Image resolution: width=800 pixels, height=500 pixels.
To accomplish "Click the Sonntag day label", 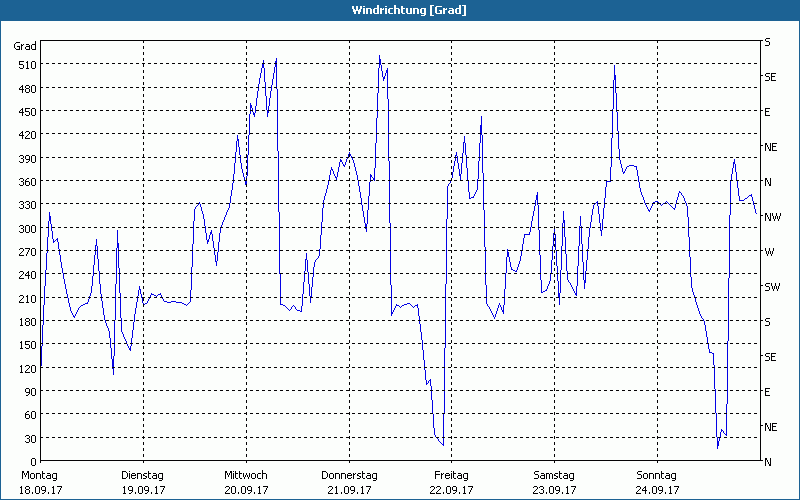I will [x=657, y=475].
